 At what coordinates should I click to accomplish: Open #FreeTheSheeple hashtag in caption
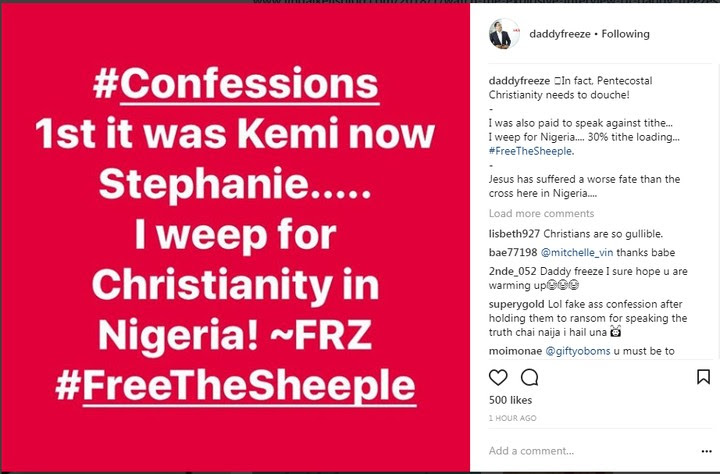pos(531,151)
